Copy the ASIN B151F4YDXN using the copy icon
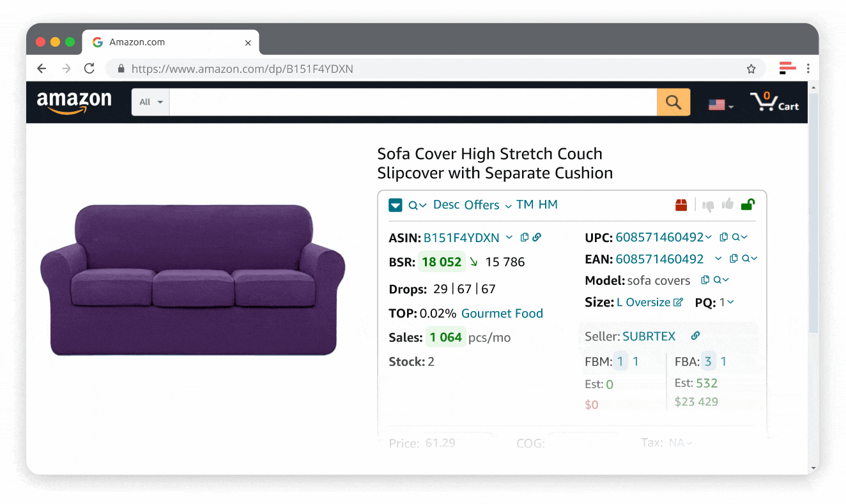The width and height of the screenshot is (846, 504). (525, 237)
